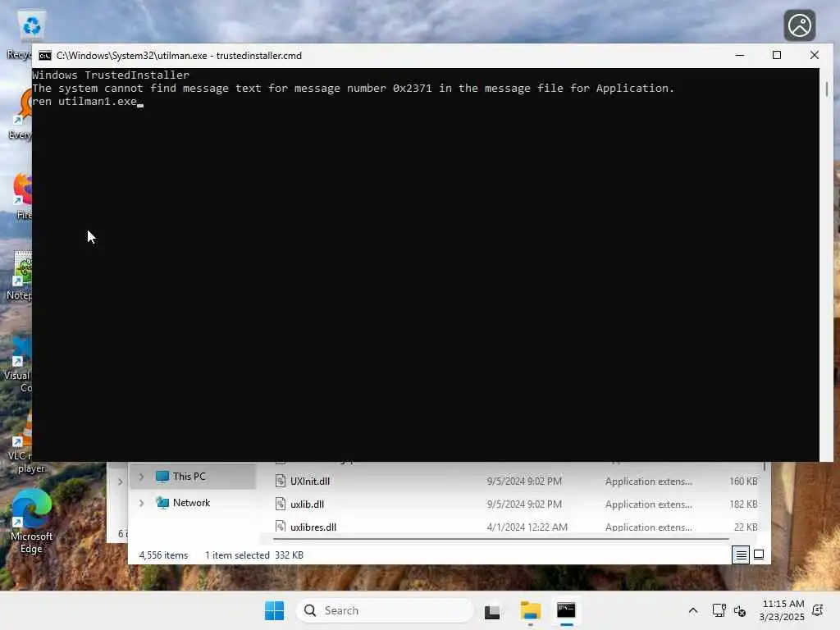
Task: Expand the partially hidden Explorer tree chevron
Action: coord(121,482)
